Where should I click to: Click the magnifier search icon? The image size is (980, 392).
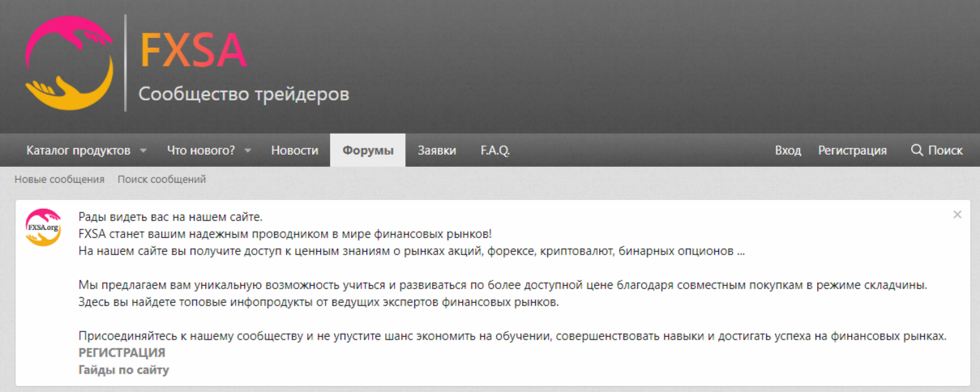click(x=917, y=150)
